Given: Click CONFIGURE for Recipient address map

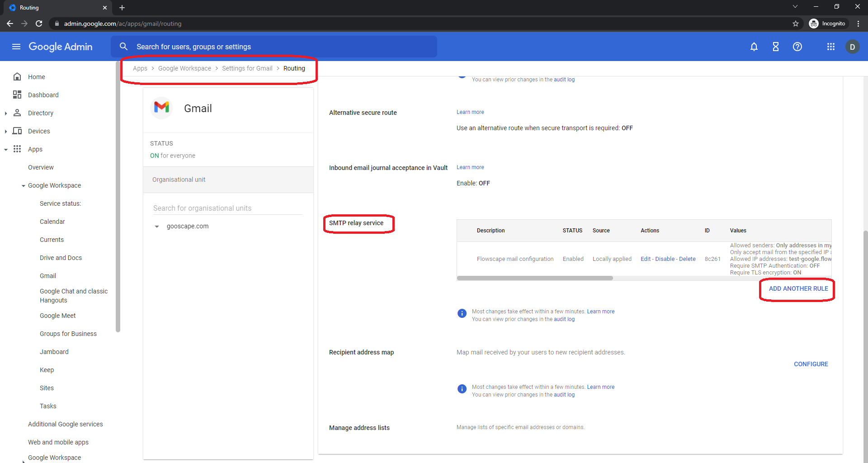Looking at the screenshot, I should [x=811, y=364].
